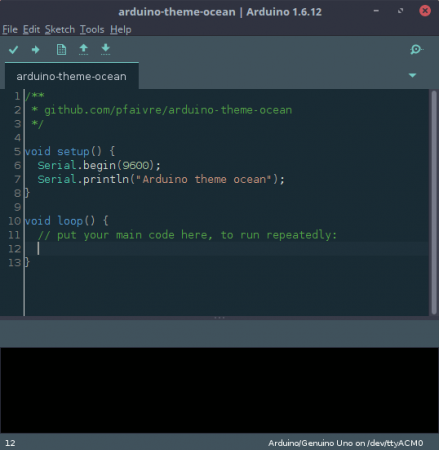
Task: Open a sketch with up-arrow icon
Action: 83,50
